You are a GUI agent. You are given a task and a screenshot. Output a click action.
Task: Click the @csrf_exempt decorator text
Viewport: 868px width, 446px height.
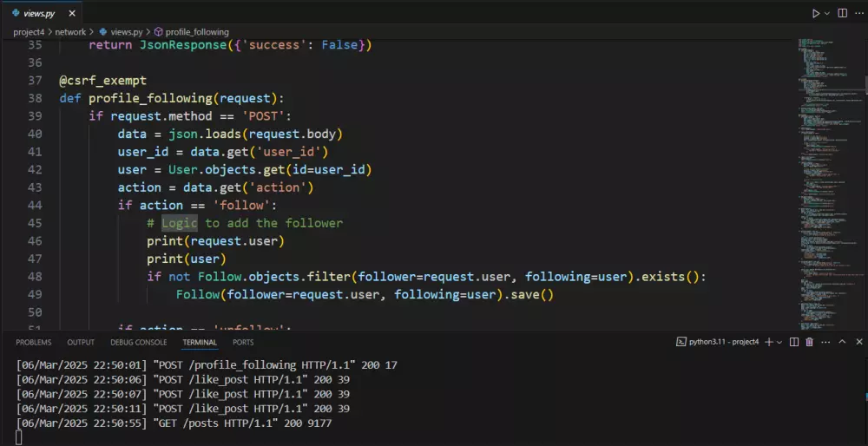[x=103, y=81]
